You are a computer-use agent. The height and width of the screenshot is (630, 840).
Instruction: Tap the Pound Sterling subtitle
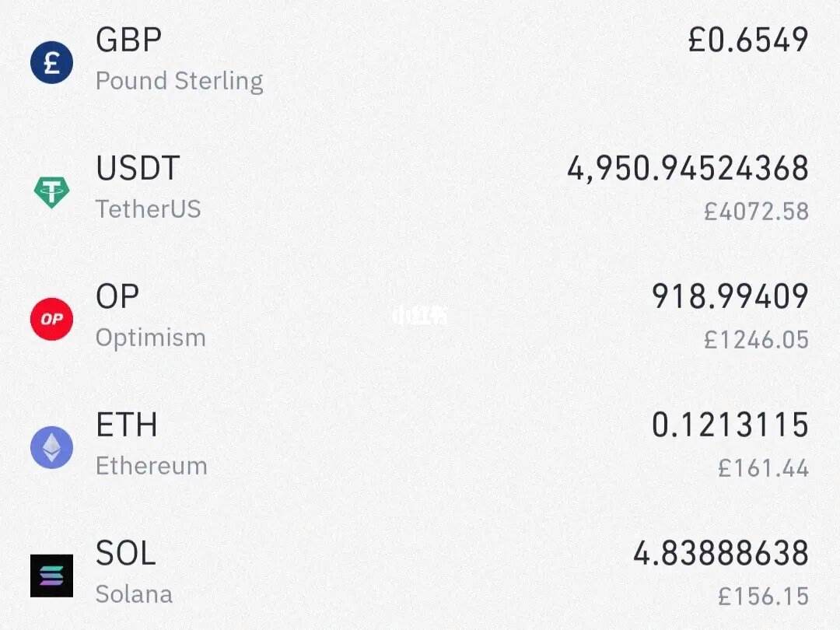pos(180,82)
